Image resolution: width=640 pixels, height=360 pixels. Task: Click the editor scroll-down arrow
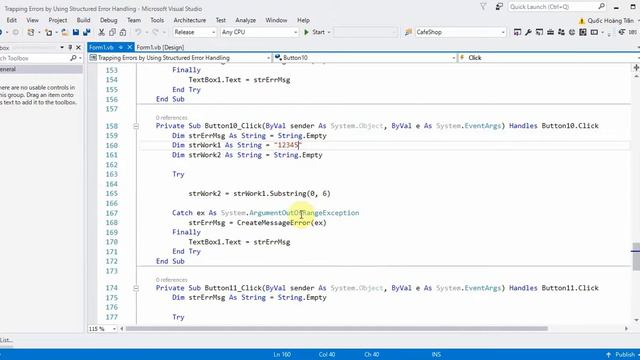point(636,320)
